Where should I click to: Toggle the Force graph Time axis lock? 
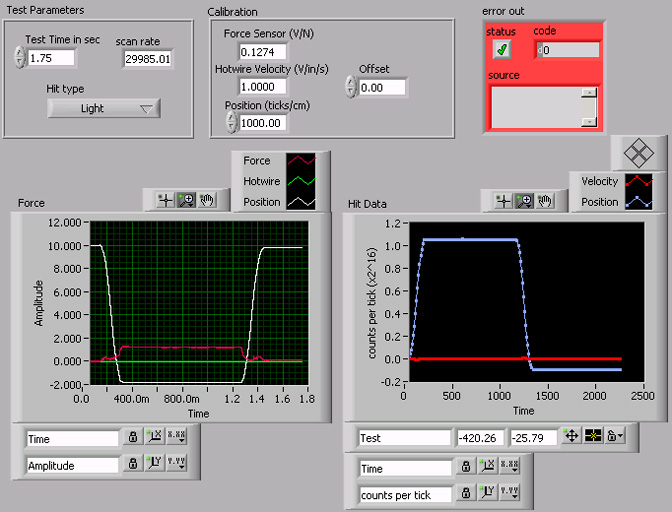click(x=133, y=437)
